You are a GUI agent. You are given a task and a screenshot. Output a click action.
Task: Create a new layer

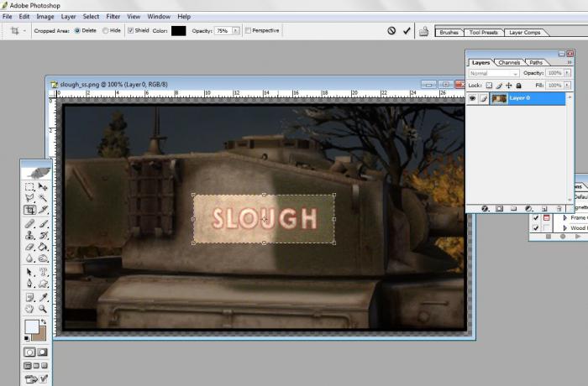click(544, 208)
